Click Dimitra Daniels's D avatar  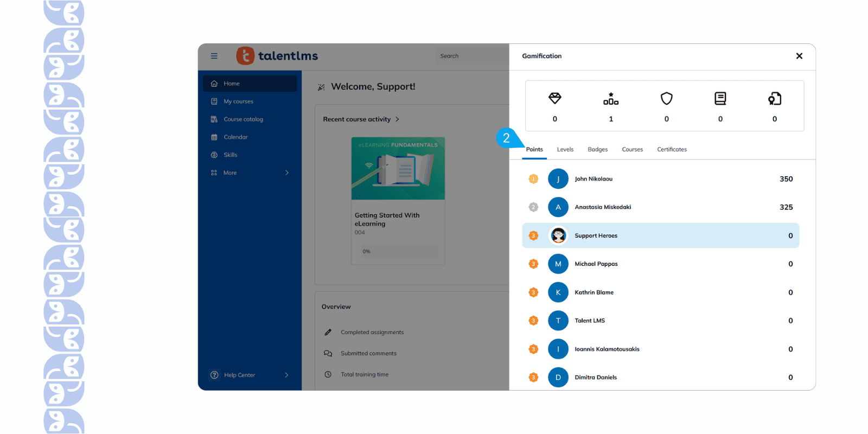pos(558,378)
